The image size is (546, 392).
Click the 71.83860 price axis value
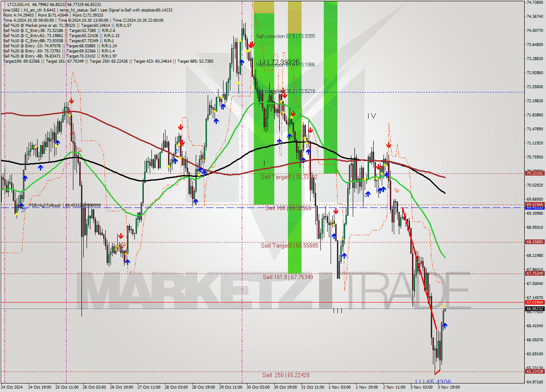[x=534, y=115]
